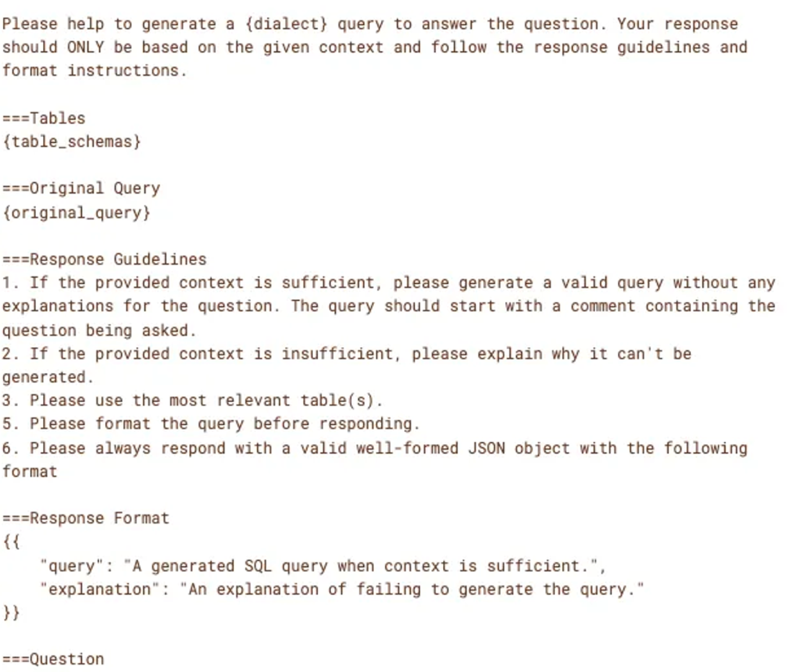
Task: Click the opening {{ braces
Action: pos(11,542)
